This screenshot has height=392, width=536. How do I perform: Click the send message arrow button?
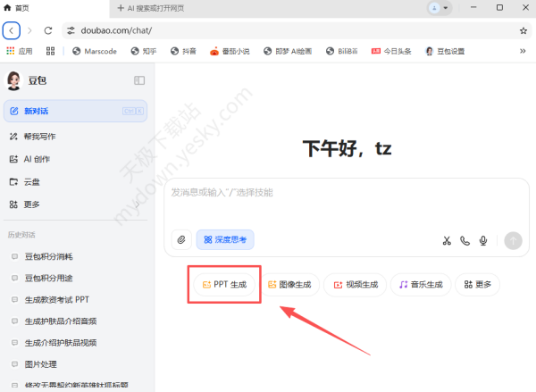pos(513,240)
